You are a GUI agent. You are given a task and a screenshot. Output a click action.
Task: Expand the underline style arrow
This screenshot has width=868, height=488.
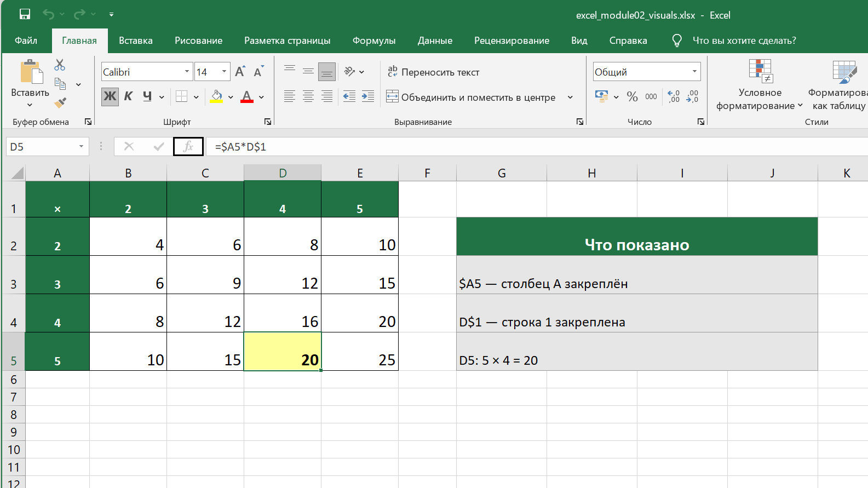(162, 97)
